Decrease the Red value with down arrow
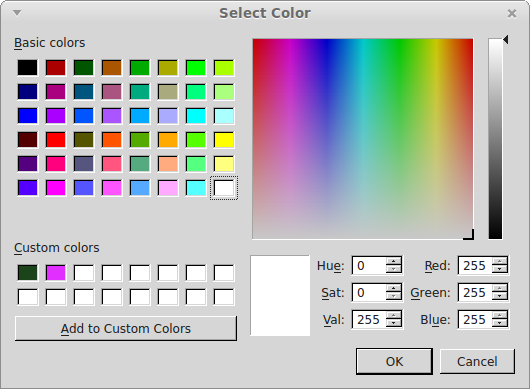Image resolution: width=530 pixels, height=389 pixels. pyautogui.click(x=500, y=269)
